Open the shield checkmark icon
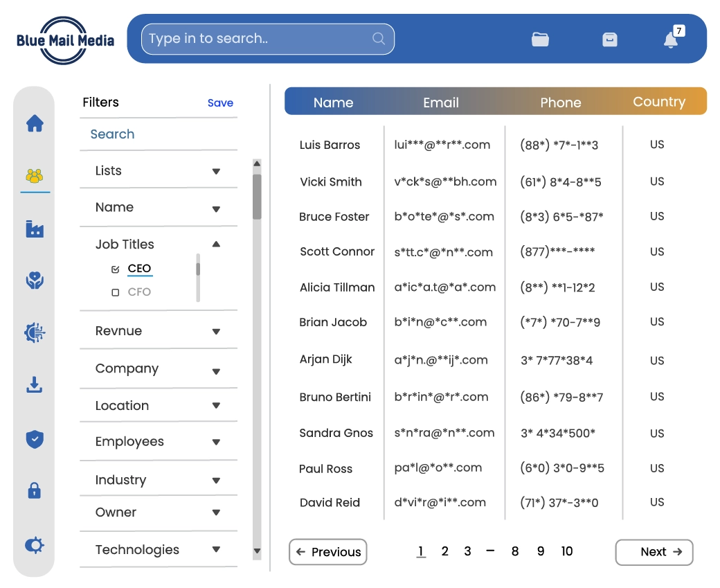 (35, 438)
